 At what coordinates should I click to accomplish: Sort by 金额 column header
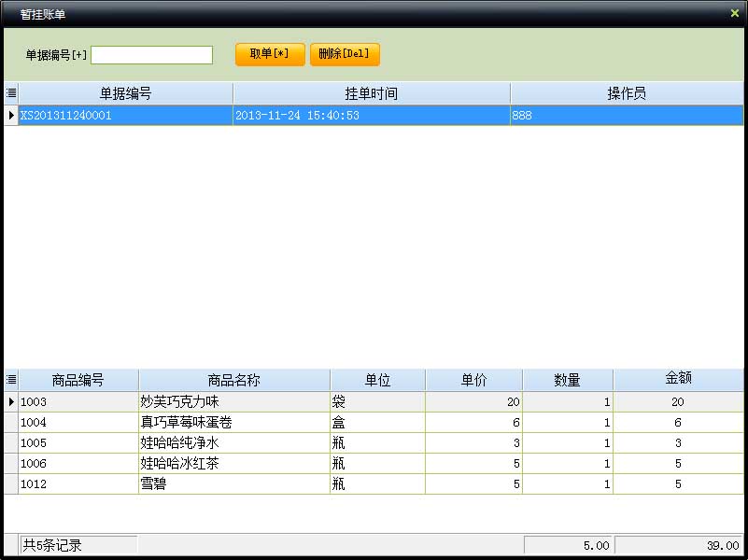pyautogui.click(x=678, y=379)
